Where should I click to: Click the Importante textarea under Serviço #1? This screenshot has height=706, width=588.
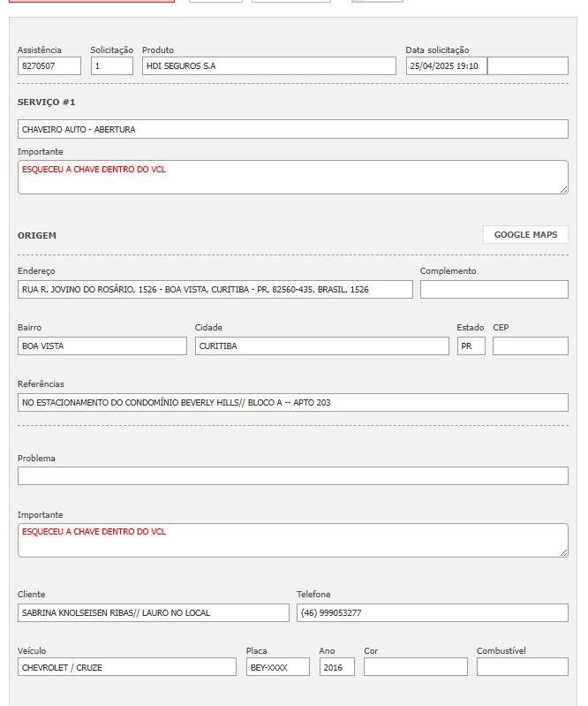click(x=292, y=177)
